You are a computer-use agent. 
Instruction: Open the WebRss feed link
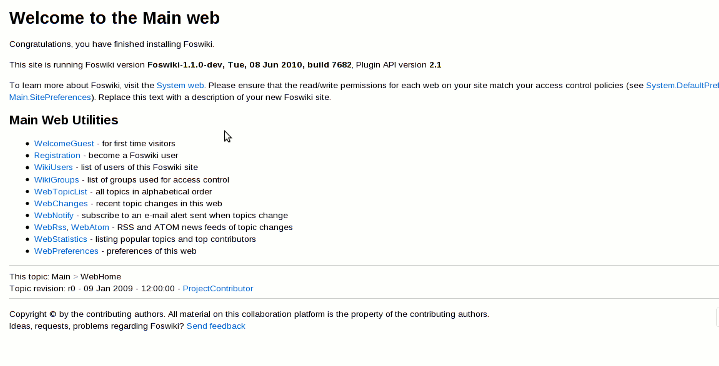tap(50, 227)
